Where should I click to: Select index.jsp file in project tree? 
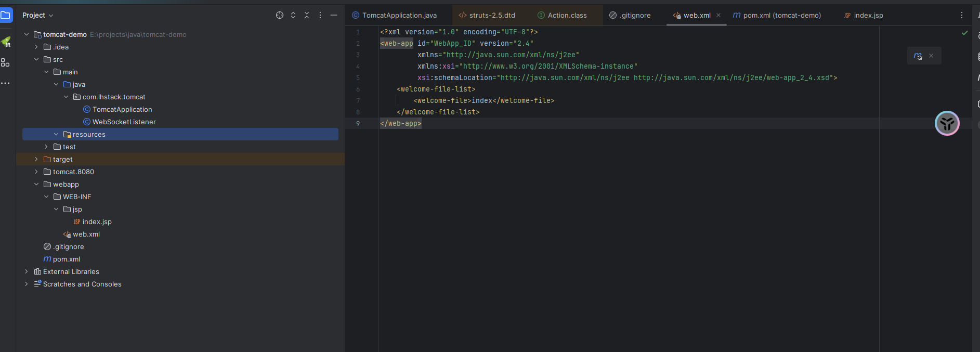[97, 221]
